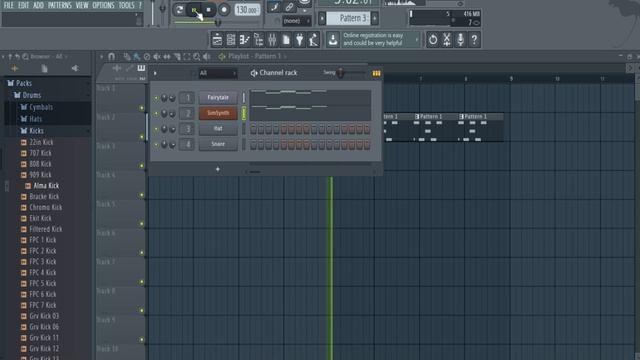This screenshot has height=360, width=640.
Task: Mute the Hat channel via green LED
Action: click(156, 129)
